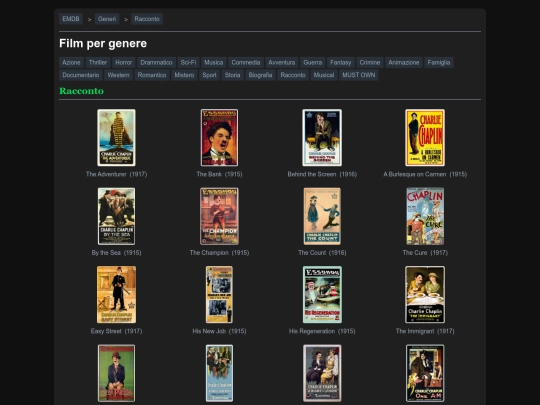Switch to Avventura genre
The width and height of the screenshot is (540, 405).
(x=282, y=62)
